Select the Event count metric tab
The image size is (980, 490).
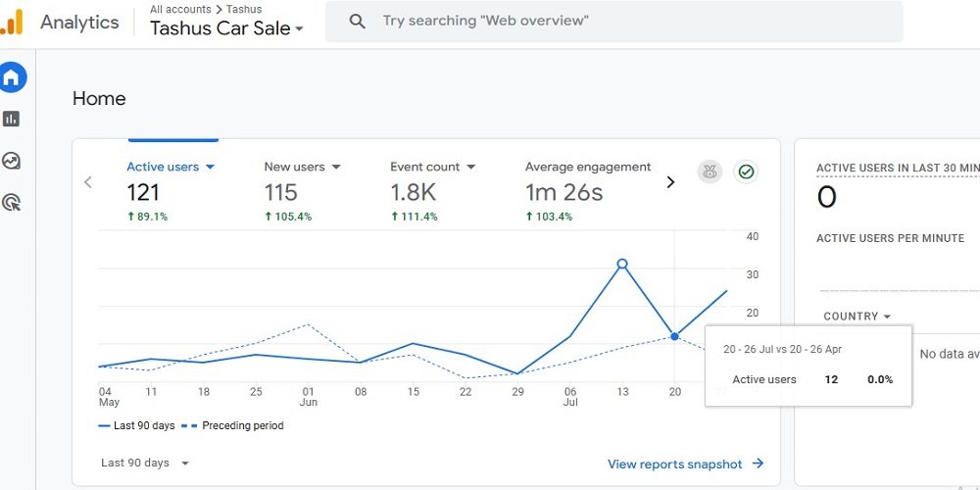pyautogui.click(x=432, y=167)
